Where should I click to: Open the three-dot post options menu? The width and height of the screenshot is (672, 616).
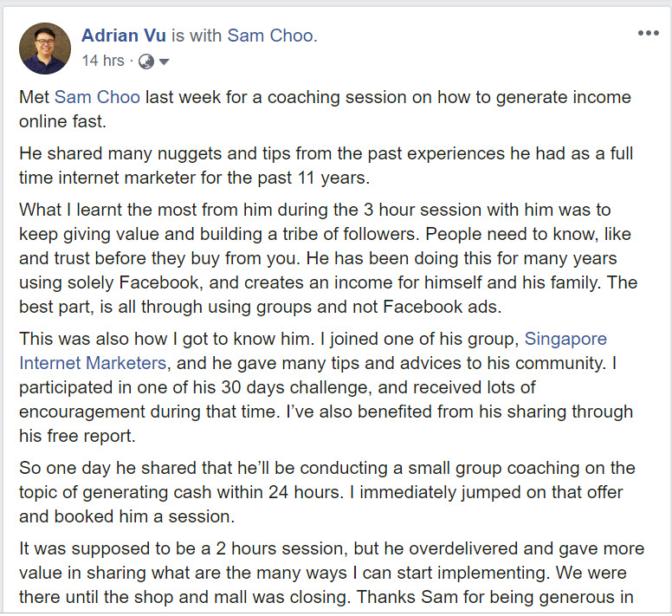(648, 33)
